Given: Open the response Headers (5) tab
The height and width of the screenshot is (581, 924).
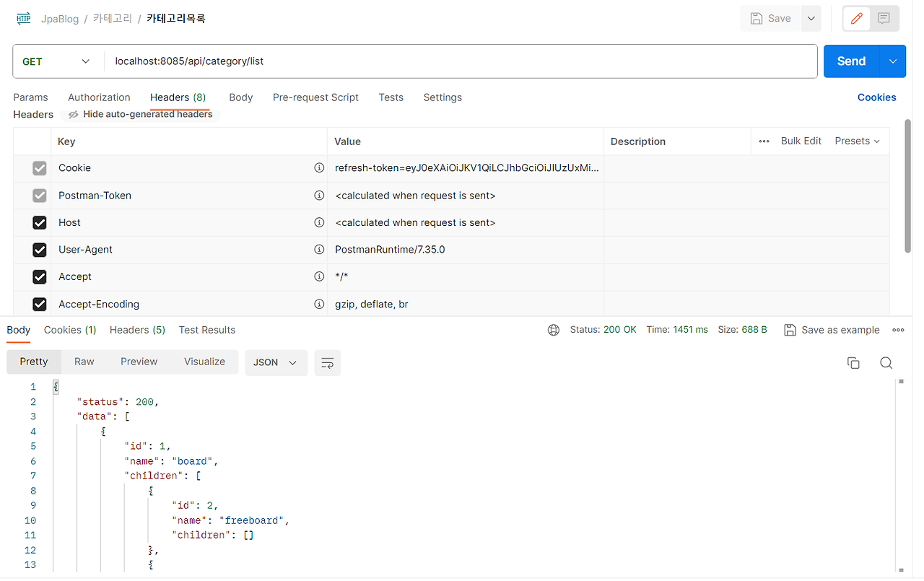Looking at the screenshot, I should 137,330.
